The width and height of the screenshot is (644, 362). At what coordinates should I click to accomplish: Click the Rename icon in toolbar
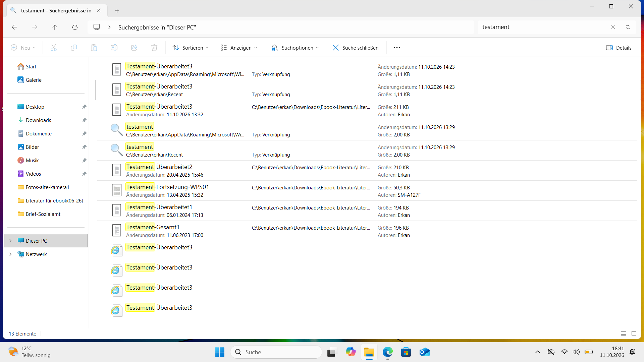click(x=114, y=48)
